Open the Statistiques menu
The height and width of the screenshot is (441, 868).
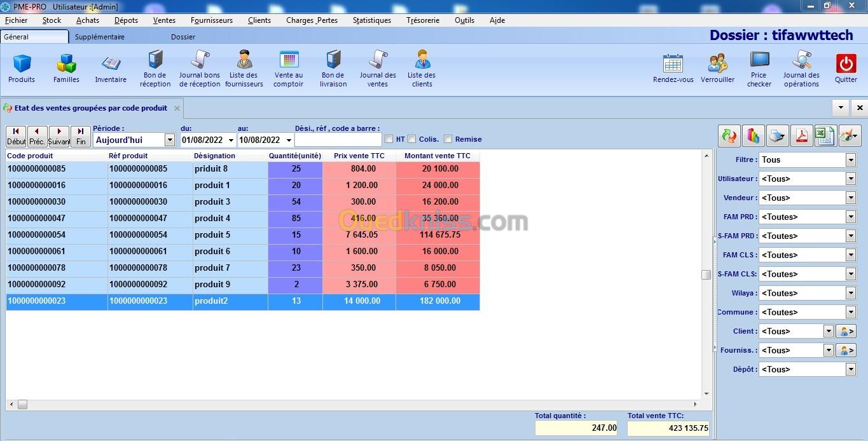tap(372, 20)
